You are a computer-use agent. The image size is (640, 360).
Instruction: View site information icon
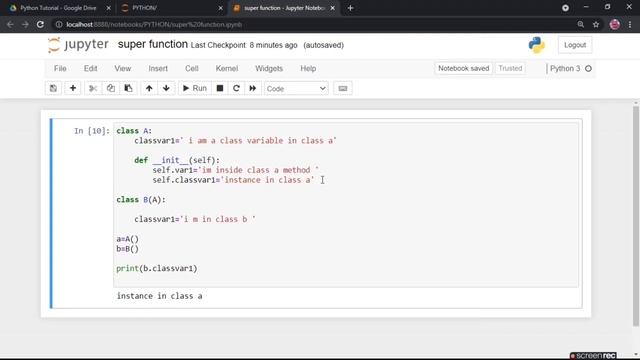click(x=59, y=24)
